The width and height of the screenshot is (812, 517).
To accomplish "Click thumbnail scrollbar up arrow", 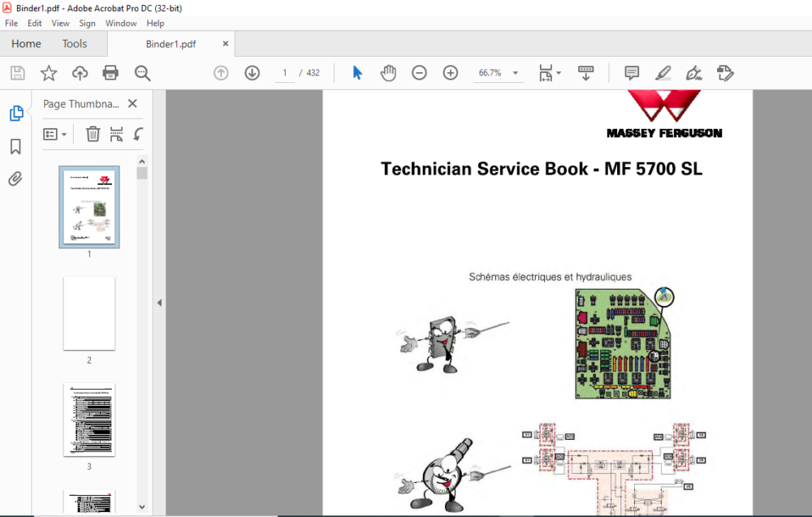I will click(142, 162).
